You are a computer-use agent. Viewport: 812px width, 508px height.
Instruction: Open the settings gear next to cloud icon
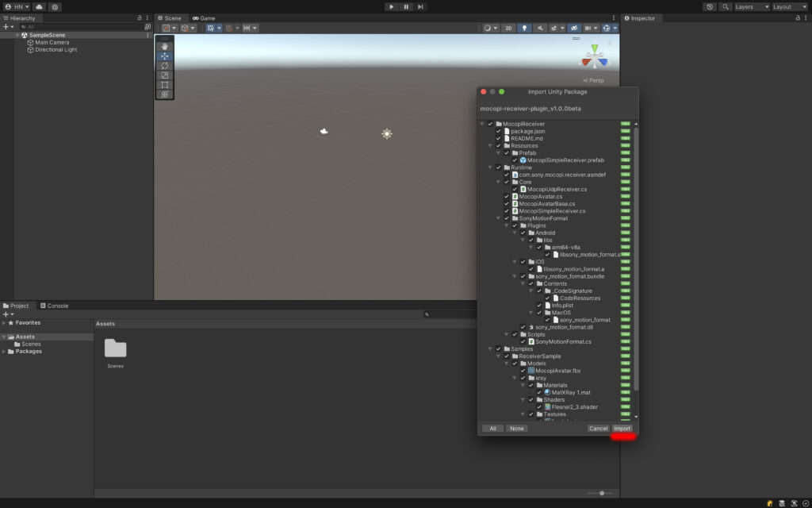coord(55,6)
